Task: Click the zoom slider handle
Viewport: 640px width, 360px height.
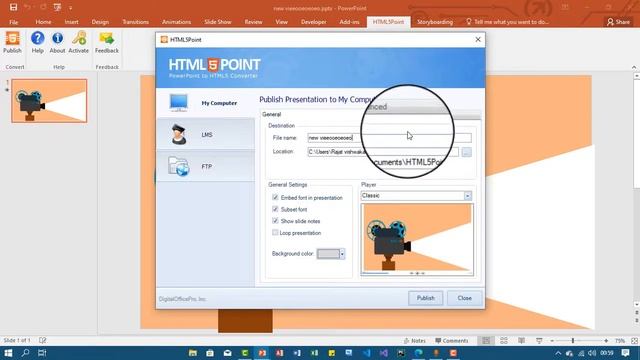Action: [x=573, y=340]
